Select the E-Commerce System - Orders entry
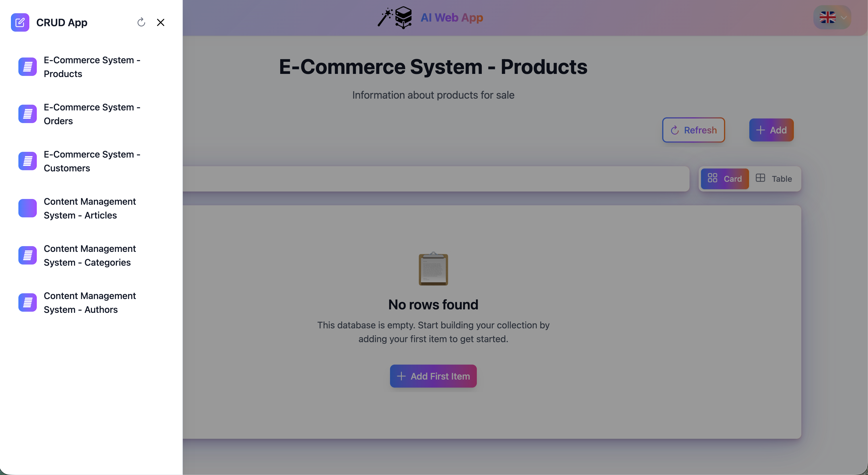 [x=92, y=114]
